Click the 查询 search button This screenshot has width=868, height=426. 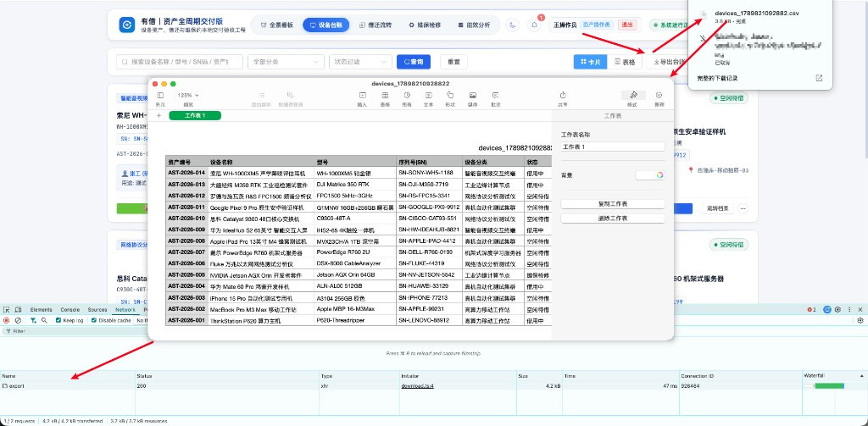414,62
